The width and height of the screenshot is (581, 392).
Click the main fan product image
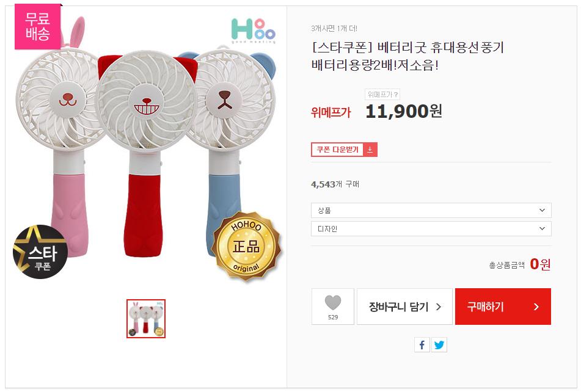(x=146, y=148)
